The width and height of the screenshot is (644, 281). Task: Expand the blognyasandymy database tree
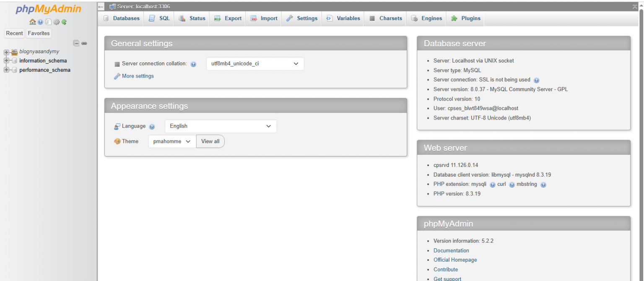click(x=6, y=51)
